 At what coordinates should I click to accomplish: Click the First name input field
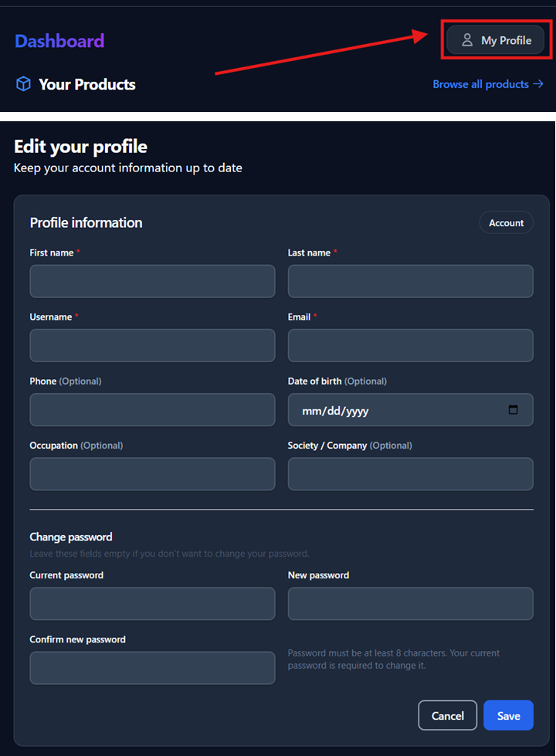[152, 281]
